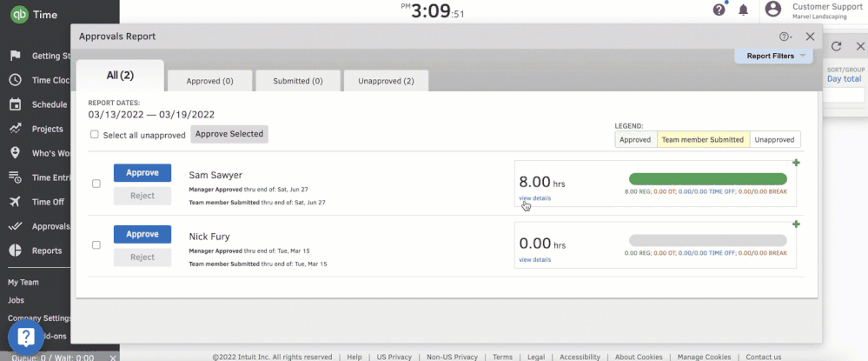Open the Reports pie chart icon
Viewport: 868px width, 361px height.
click(x=16, y=251)
